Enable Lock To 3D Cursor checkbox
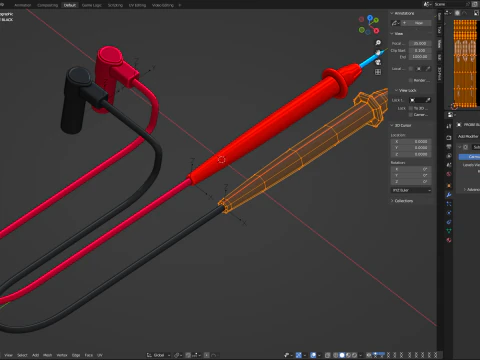 pos(411,108)
